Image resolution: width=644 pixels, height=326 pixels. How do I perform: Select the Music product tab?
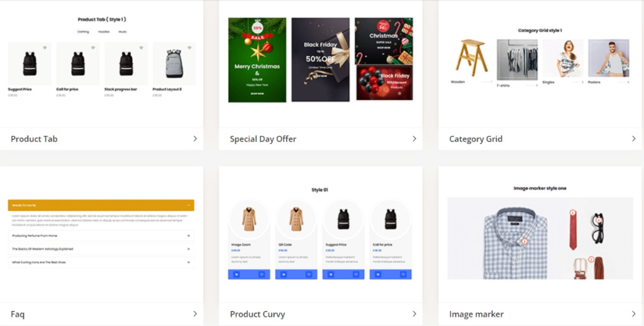[x=123, y=31]
